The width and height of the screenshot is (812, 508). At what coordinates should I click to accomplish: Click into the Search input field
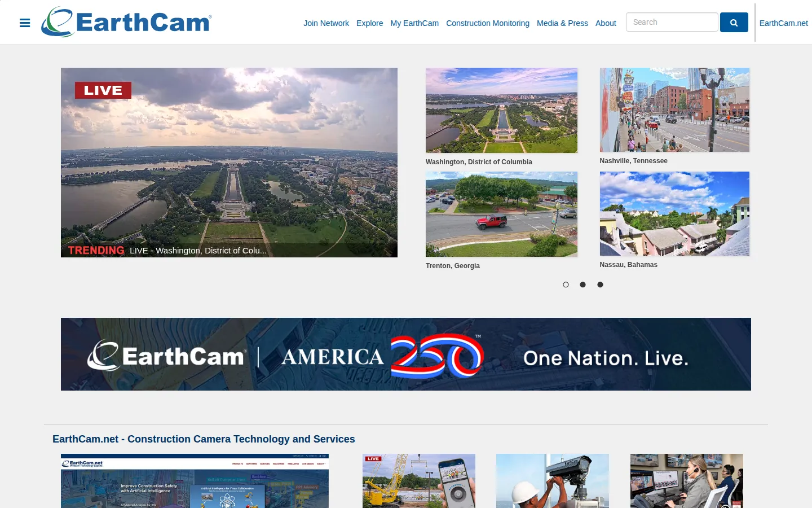pos(672,22)
